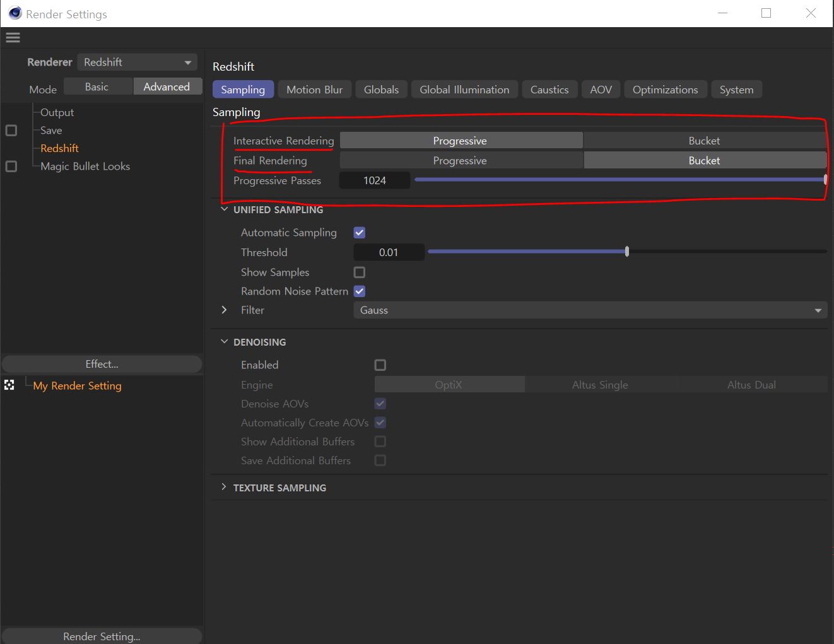The height and width of the screenshot is (644, 834).
Task: Toggle Show Additional Buffers checkbox
Action: [380, 442]
